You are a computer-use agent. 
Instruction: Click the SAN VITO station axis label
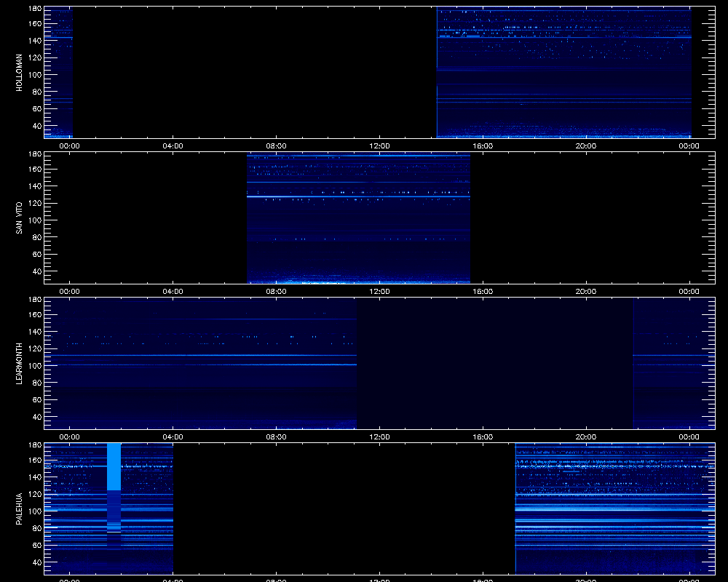(x=19, y=218)
